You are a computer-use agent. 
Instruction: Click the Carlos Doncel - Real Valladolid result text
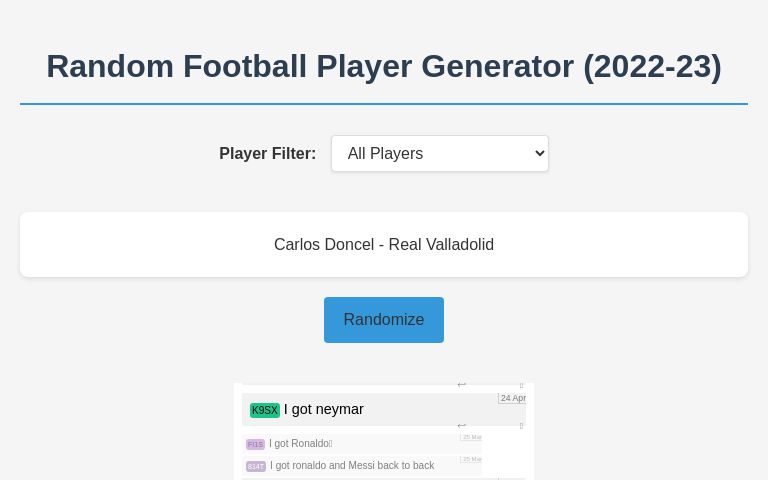pyautogui.click(x=384, y=244)
